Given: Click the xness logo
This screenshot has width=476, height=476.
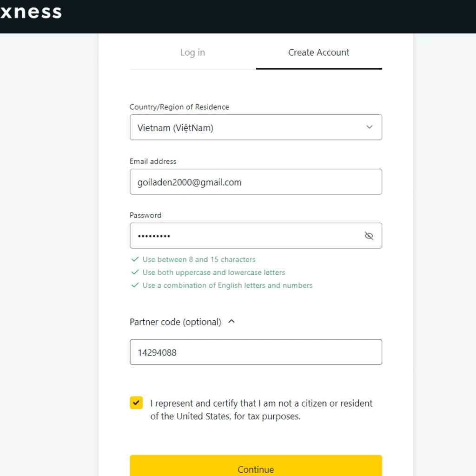Looking at the screenshot, I should pyautogui.click(x=31, y=13).
